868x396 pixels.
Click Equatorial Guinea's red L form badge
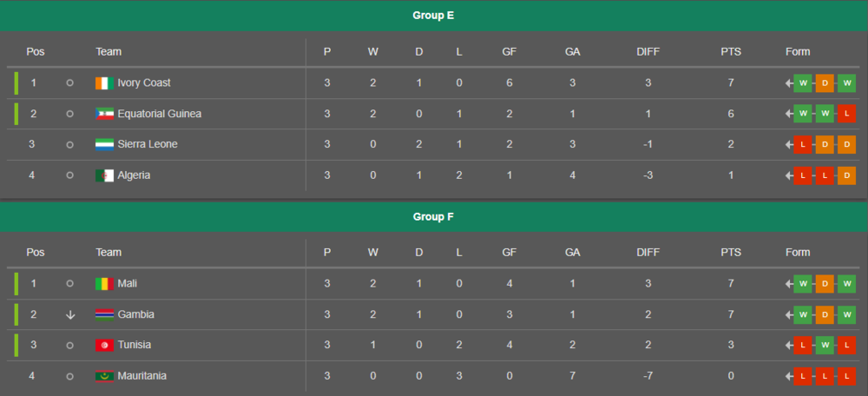(x=846, y=114)
